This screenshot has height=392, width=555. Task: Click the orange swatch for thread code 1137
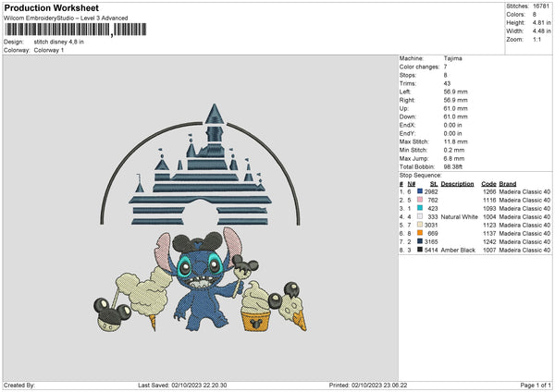[420, 233]
